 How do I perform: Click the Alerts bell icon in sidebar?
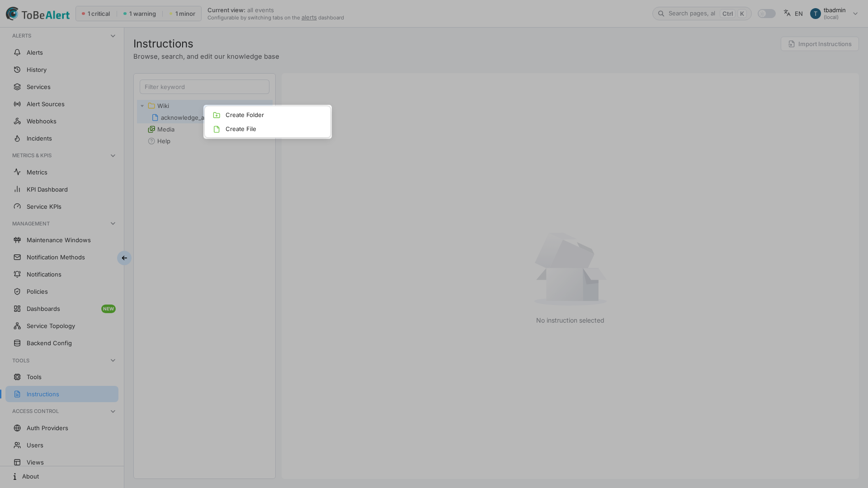point(17,52)
